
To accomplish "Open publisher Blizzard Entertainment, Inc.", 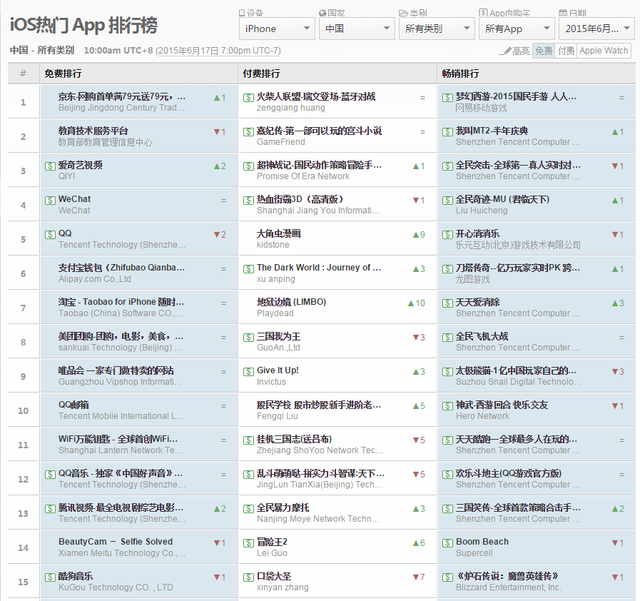I will 509,587.
